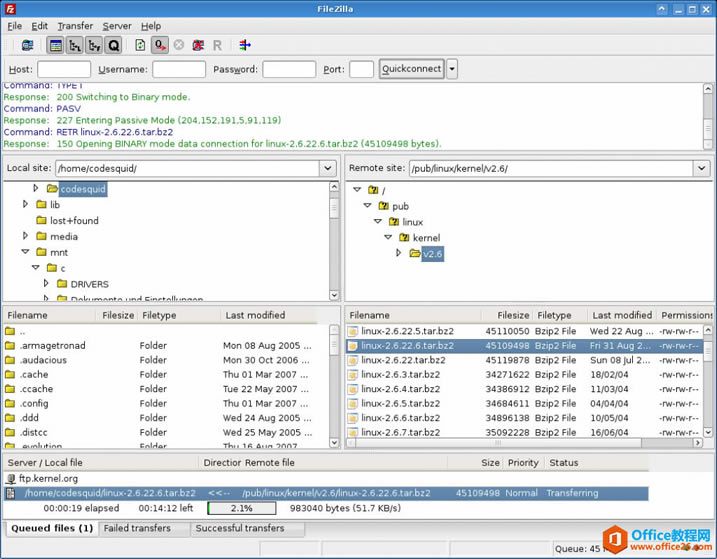Viewport: 717px width, 559px height.
Task: Sort remote list by Filetype column
Action: [x=560, y=315]
